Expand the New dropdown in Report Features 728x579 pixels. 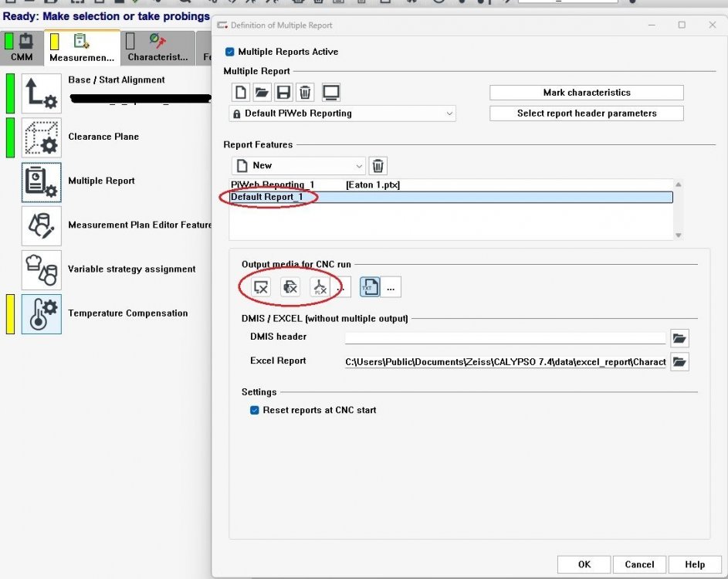[x=359, y=165]
